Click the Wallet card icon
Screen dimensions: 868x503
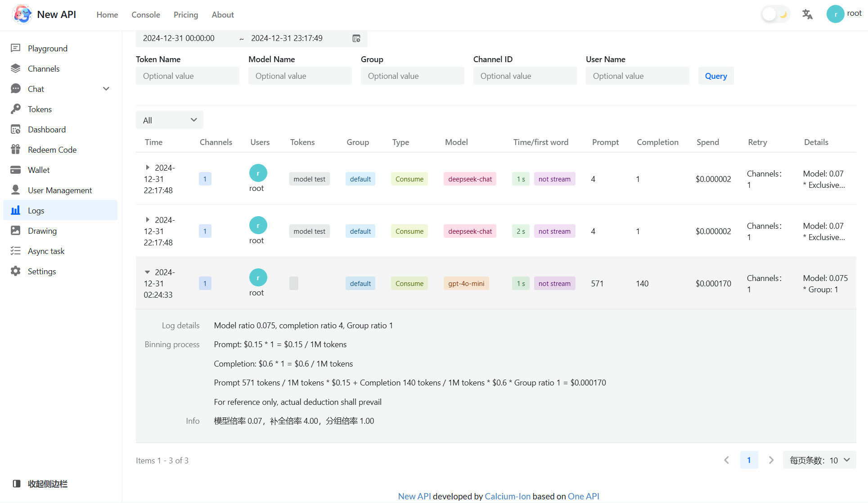(x=16, y=170)
